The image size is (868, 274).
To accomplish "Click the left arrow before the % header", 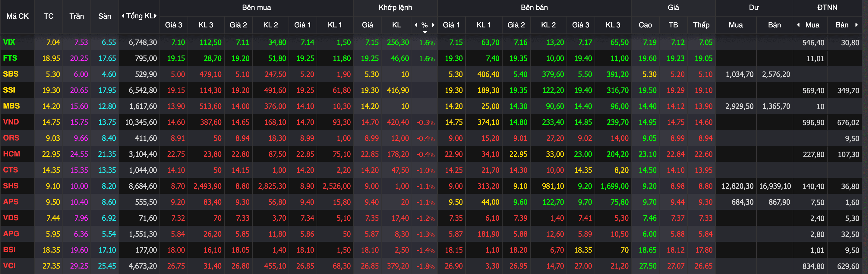I will (416, 25).
